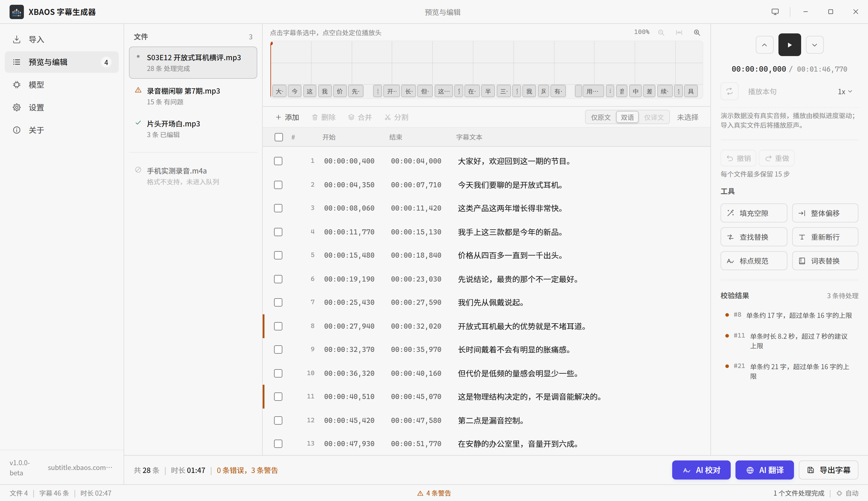Open the 1x playback speed dropdown

(x=845, y=92)
